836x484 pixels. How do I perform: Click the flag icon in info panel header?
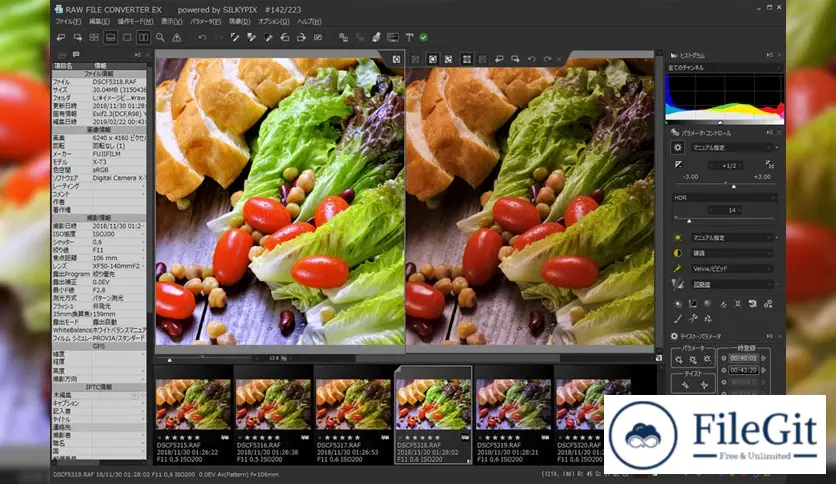point(76,54)
